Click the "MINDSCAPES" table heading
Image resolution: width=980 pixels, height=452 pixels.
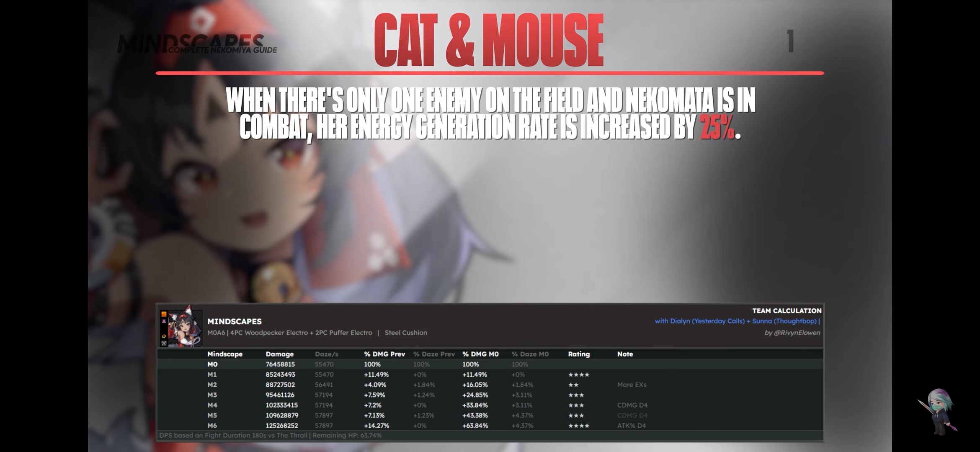[235, 321]
